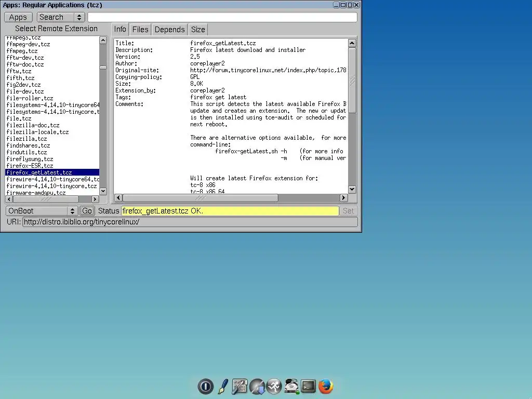The image size is (532, 399).
Task: Select filezilla.tcz extension
Action: point(52,139)
